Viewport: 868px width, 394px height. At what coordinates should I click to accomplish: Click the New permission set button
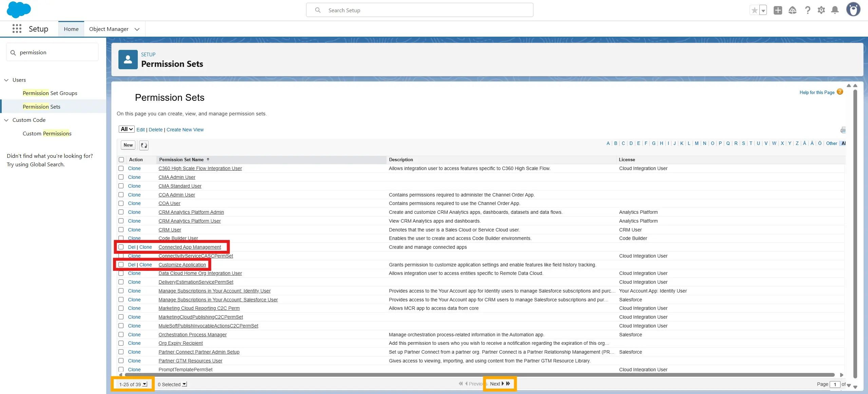click(x=128, y=145)
